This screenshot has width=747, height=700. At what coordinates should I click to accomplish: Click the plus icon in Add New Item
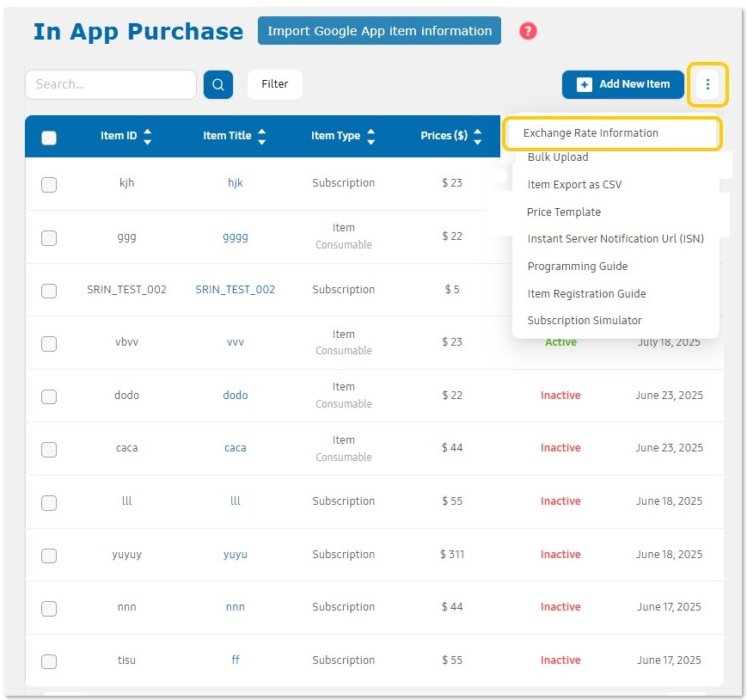point(584,84)
